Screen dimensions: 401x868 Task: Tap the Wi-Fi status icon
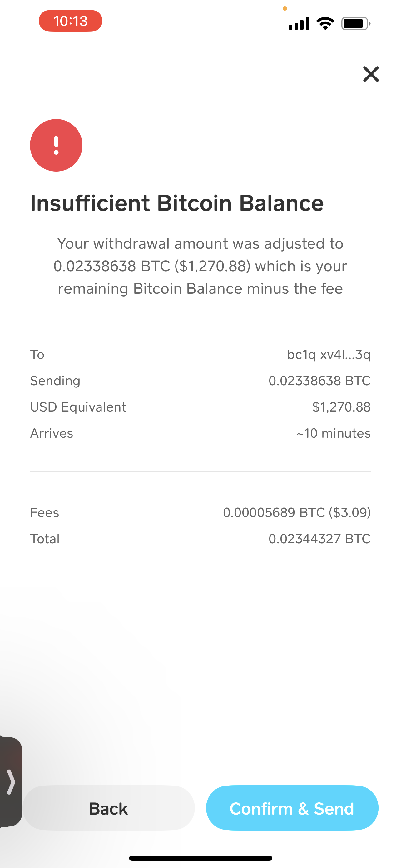point(325,23)
